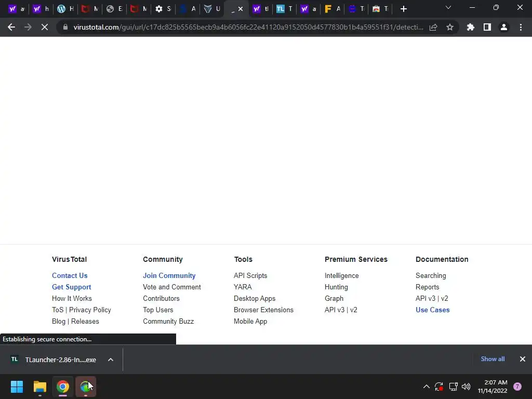Open Reports documentation link
Screen dimensions: 532x399
point(427,287)
